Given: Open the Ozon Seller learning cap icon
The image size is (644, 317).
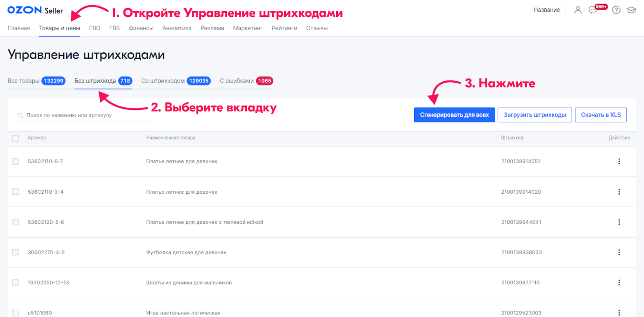Looking at the screenshot, I should [x=633, y=10].
